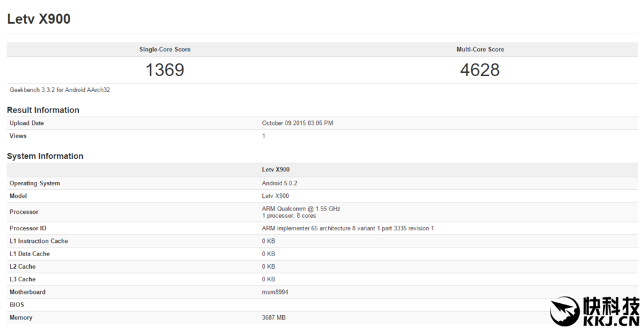Select the '3687 MB' memory value

click(x=274, y=318)
